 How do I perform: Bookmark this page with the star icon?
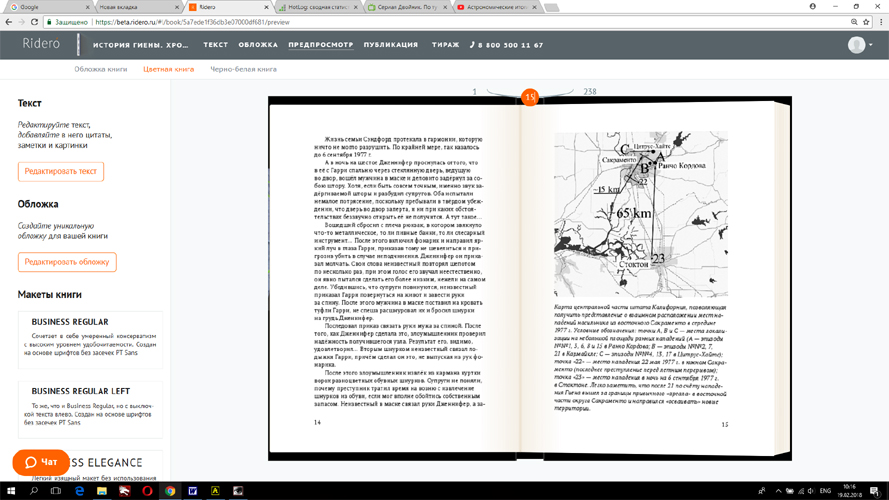(866, 22)
